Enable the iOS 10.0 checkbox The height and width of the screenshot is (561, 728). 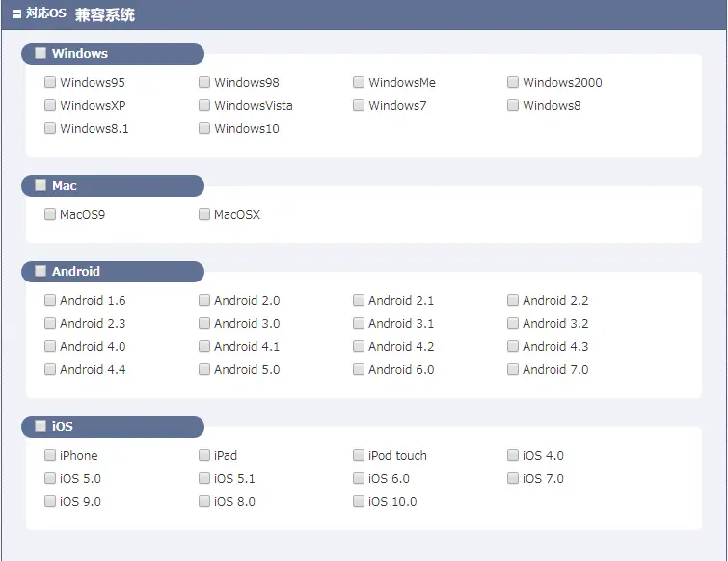359,502
